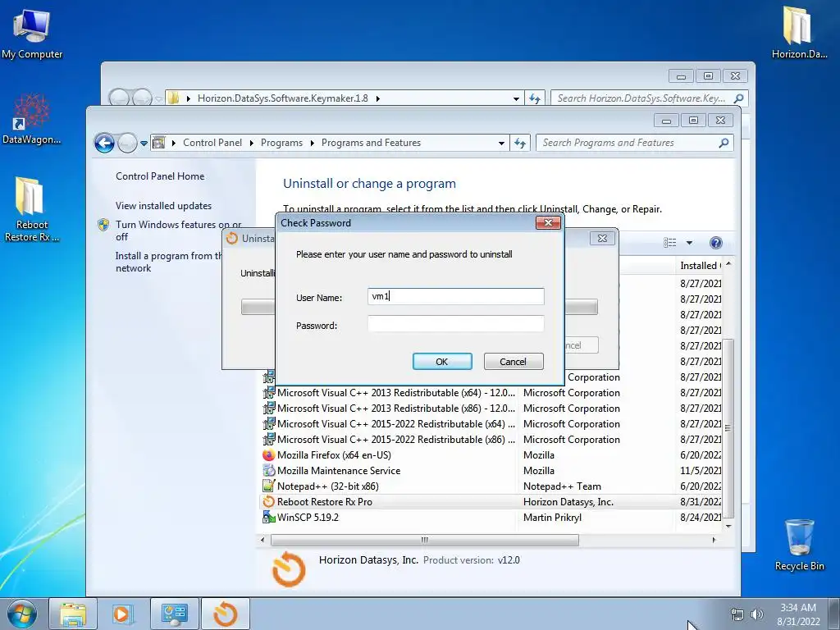The width and height of the screenshot is (840, 630).
Task: Open Control Panel Home link
Action: [x=160, y=176]
